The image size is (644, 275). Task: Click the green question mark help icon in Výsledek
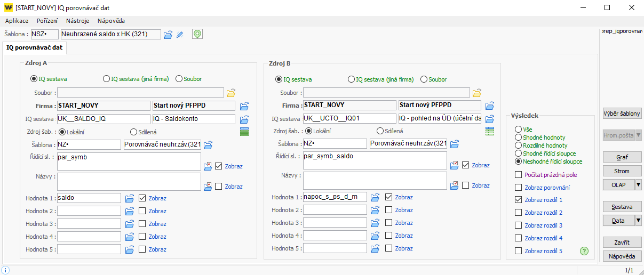584,251
